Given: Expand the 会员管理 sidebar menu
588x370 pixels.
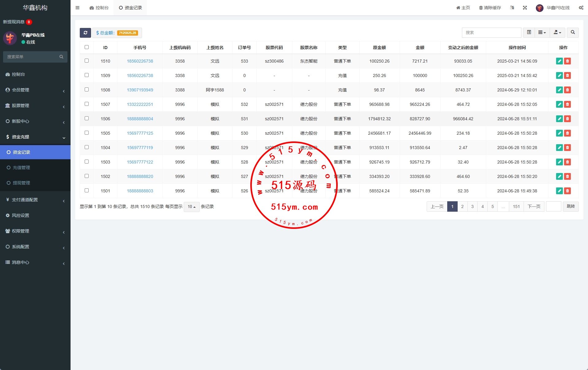Looking at the screenshot, I should click(35, 90).
